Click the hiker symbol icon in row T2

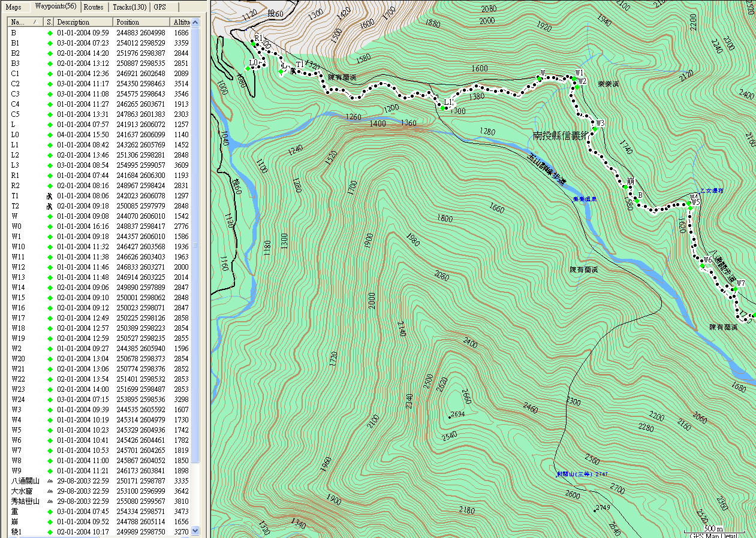[50, 206]
